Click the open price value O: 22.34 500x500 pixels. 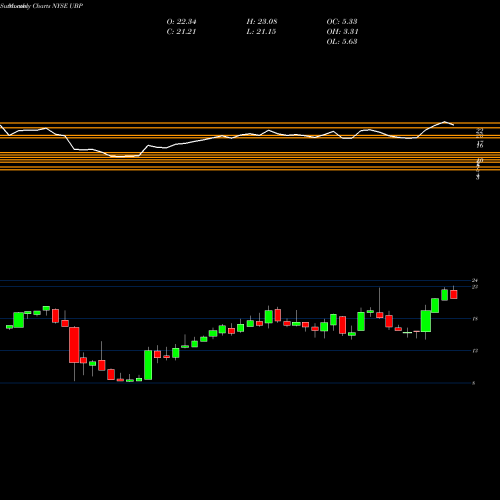[x=181, y=22]
